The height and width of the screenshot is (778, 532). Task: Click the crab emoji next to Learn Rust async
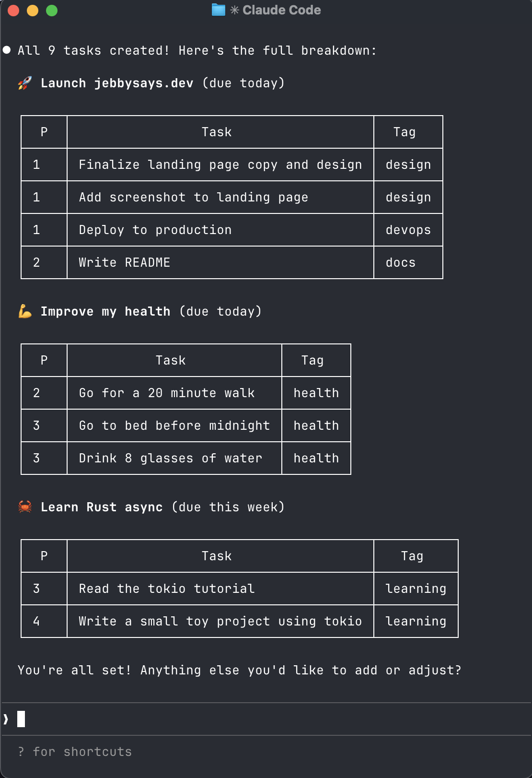pyautogui.click(x=25, y=507)
